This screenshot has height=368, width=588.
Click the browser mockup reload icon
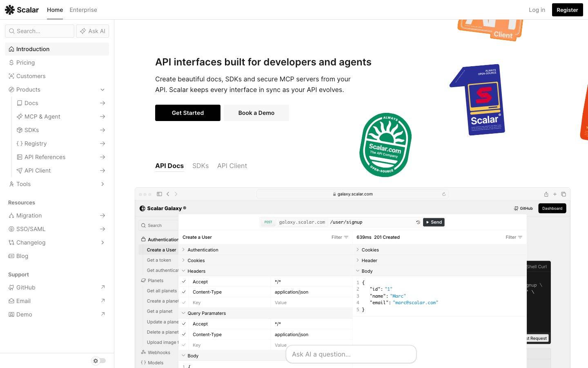coord(444,194)
